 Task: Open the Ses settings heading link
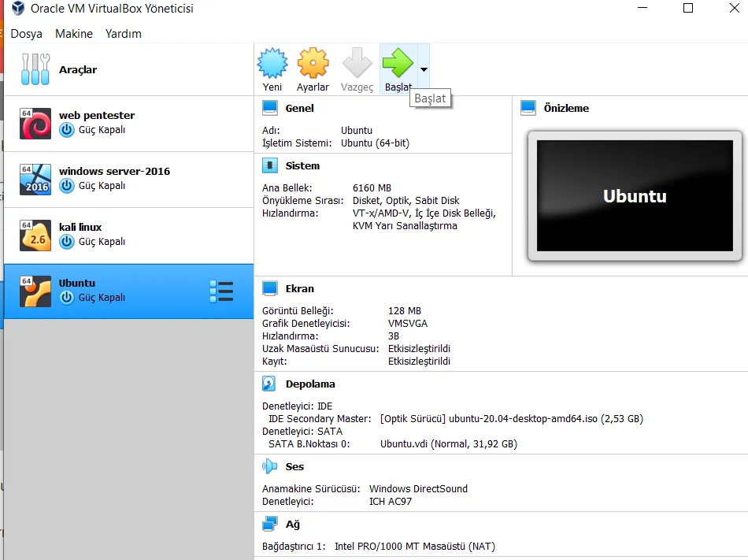pyautogui.click(x=294, y=467)
